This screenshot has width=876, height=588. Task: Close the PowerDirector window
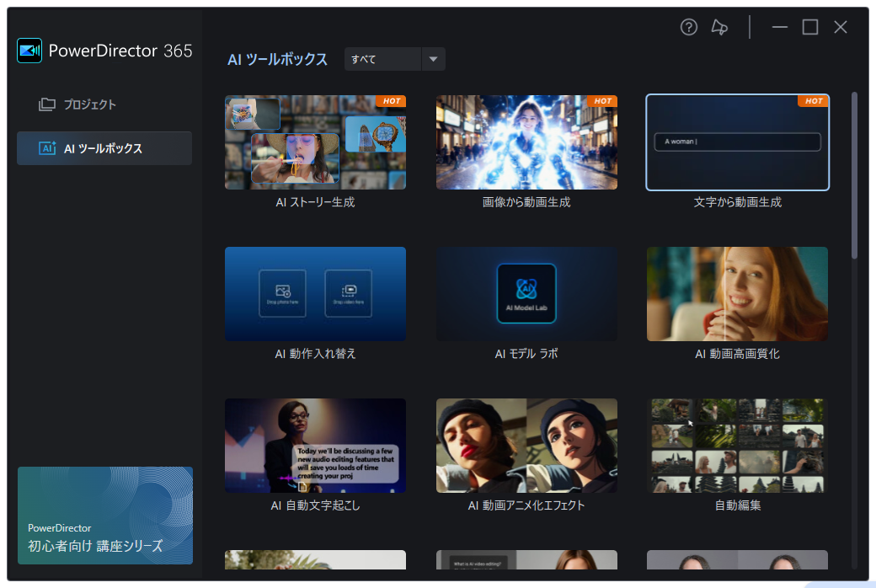click(841, 27)
